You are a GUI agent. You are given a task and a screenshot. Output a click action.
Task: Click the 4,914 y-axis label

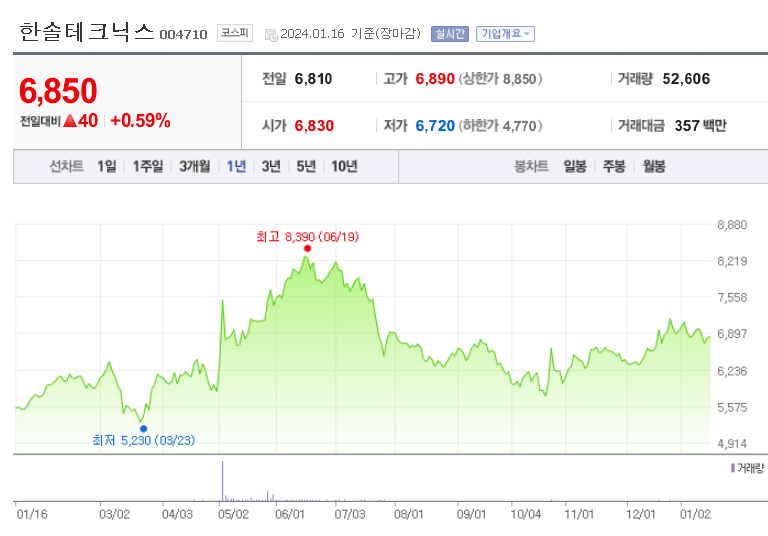(732, 444)
